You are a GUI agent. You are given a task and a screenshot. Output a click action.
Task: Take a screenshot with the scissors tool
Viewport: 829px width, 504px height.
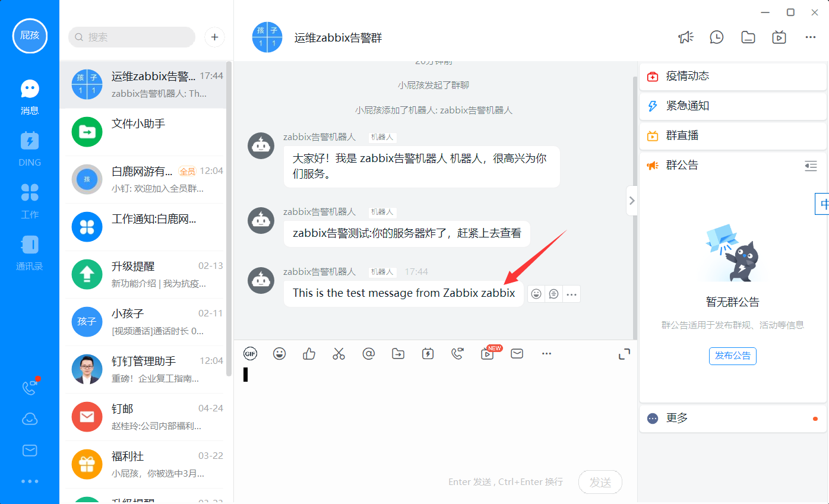[x=338, y=354]
